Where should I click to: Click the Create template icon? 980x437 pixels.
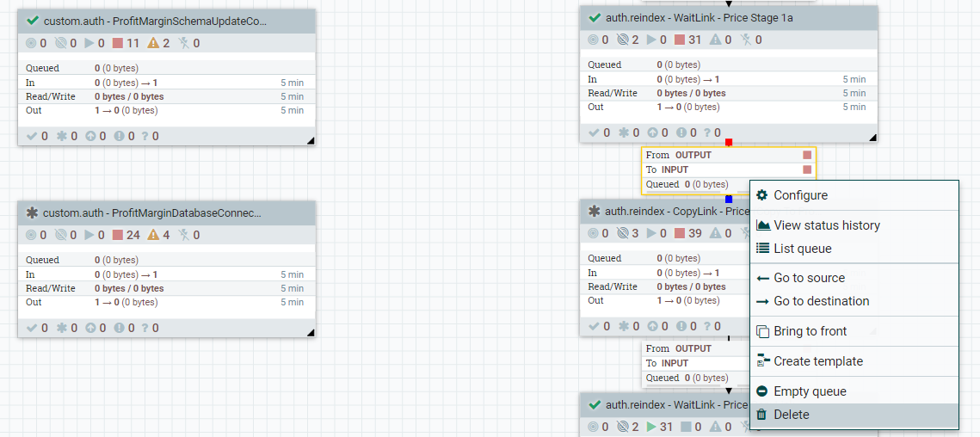(762, 360)
